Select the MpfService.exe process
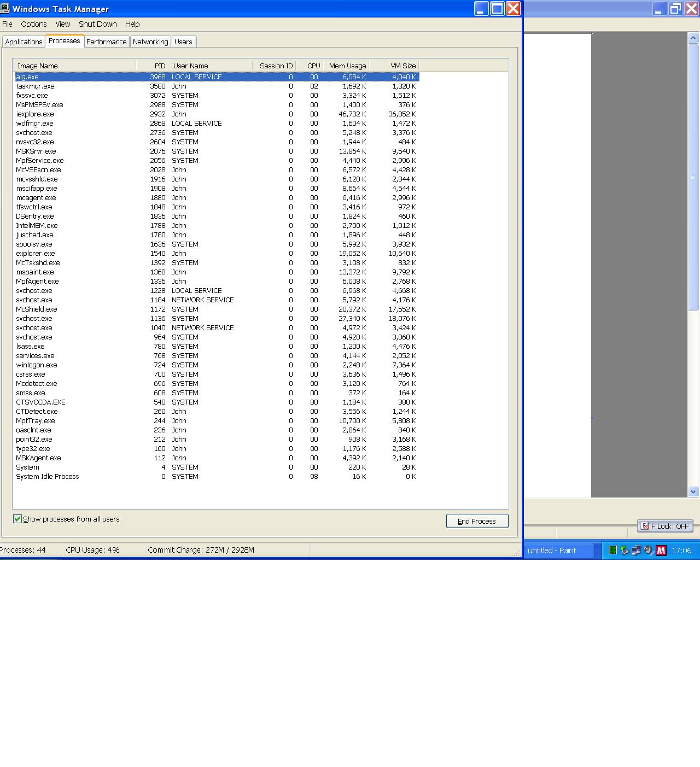This screenshot has height=767, width=700. tap(217, 161)
